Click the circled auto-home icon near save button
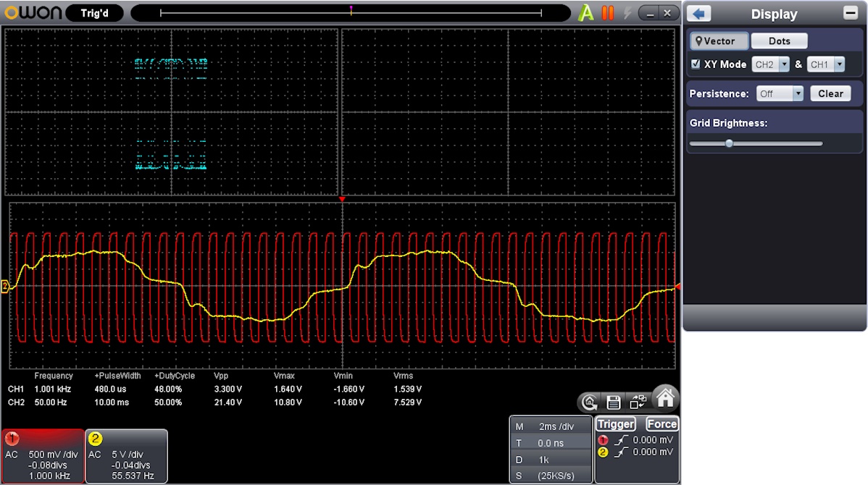This screenshot has height=485, width=868. pos(589,402)
